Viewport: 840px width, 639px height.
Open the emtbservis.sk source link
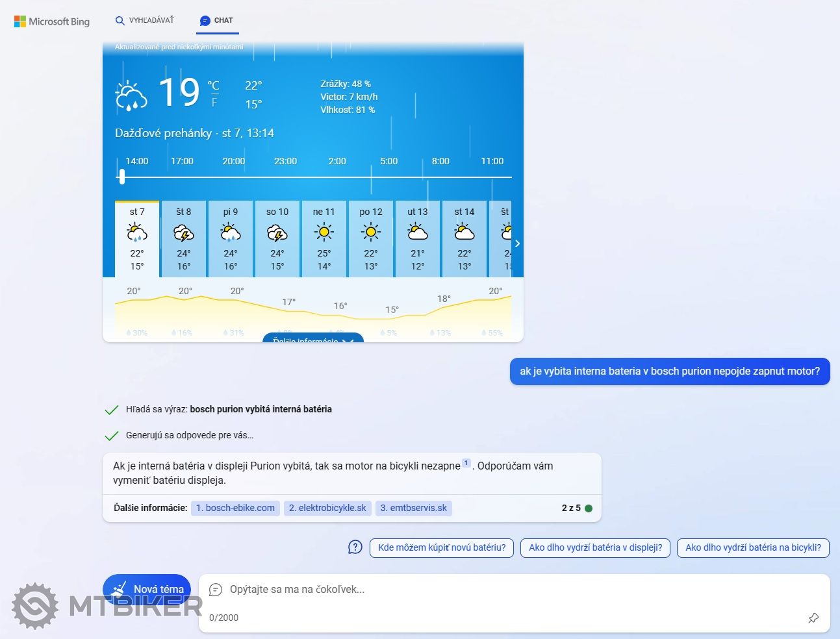[x=413, y=508]
